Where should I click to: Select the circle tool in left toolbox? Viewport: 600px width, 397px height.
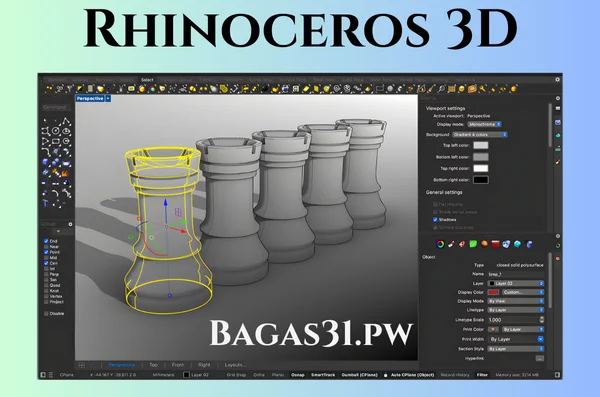point(56,131)
